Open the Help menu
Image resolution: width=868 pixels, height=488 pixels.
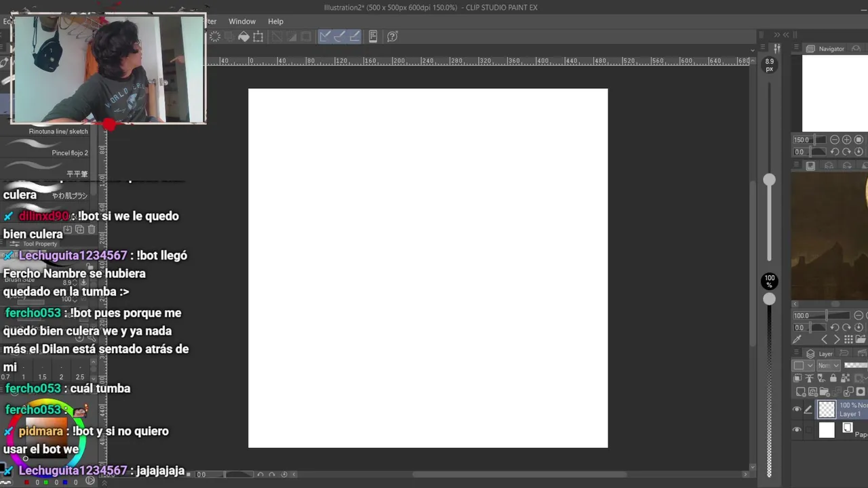275,22
